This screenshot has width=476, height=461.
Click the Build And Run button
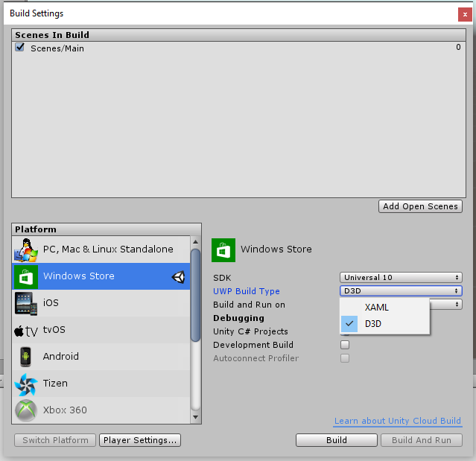[422, 440]
